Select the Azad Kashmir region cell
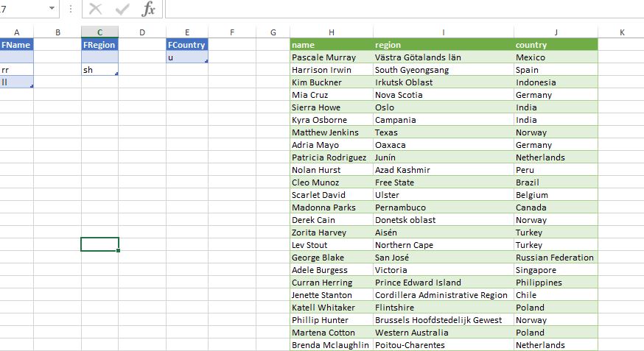Image resolution: width=644 pixels, height=351 pixels. 443,170
